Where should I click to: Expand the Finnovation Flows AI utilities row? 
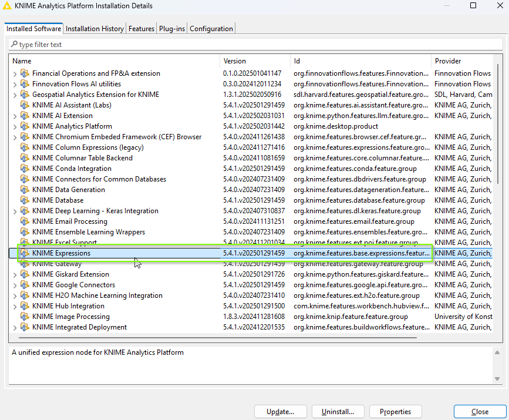(x=15, y=85)
